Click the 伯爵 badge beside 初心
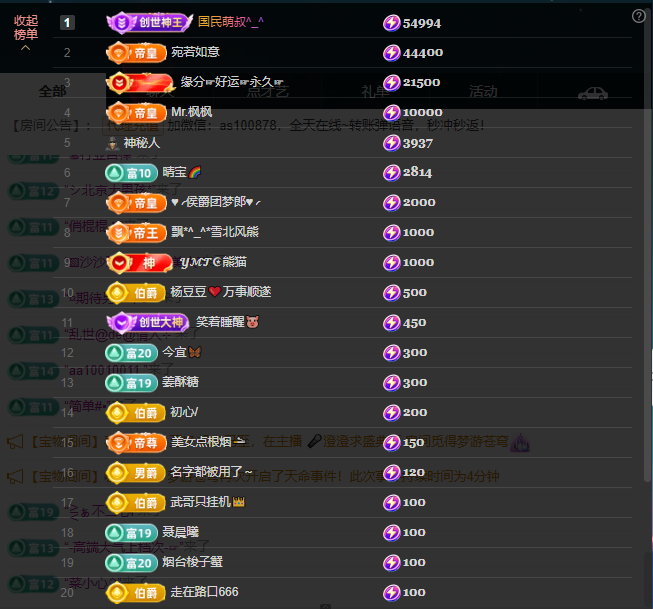Screen dimensions: 653x609 (x=136, y=413)
